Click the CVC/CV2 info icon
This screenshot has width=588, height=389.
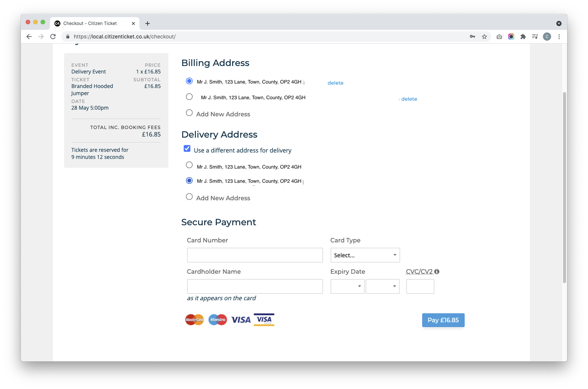click(437, 272)
